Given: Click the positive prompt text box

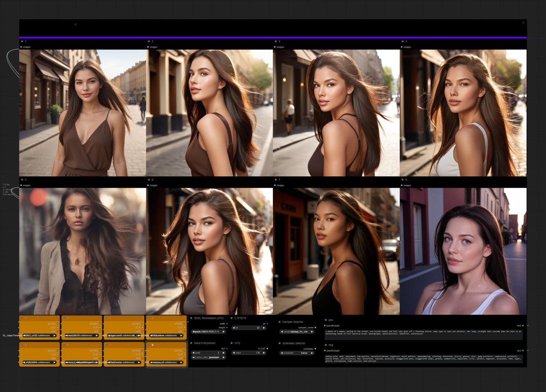Looking at the screenshot, I should (x=423, y=334).
